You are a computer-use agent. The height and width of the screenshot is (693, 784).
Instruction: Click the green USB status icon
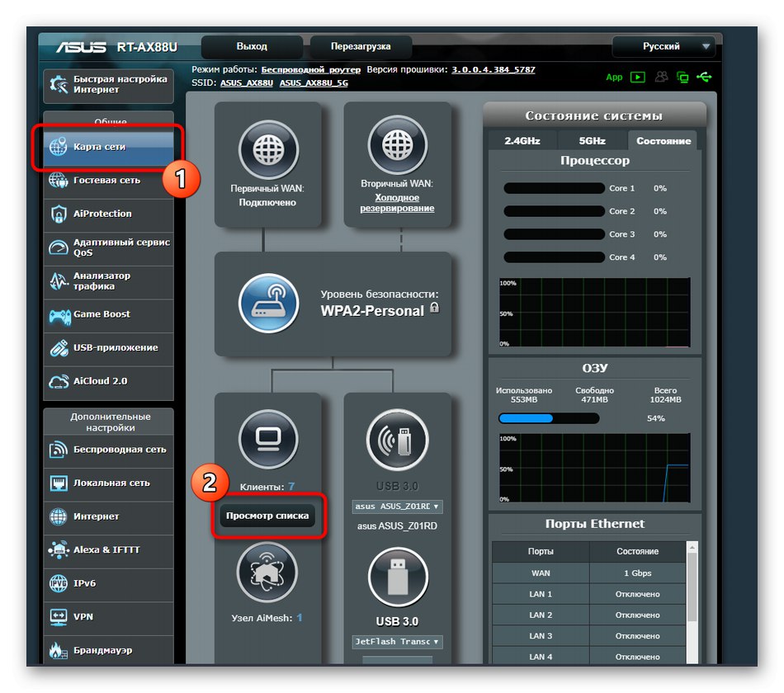(x=704, y=77)
